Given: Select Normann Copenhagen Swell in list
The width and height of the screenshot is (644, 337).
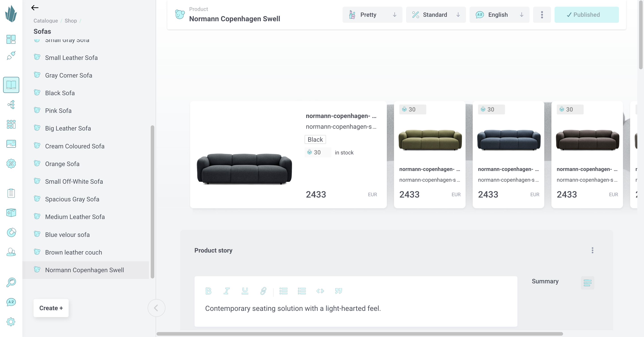Looking at the screenshot, I should click(x=86, y=270).
